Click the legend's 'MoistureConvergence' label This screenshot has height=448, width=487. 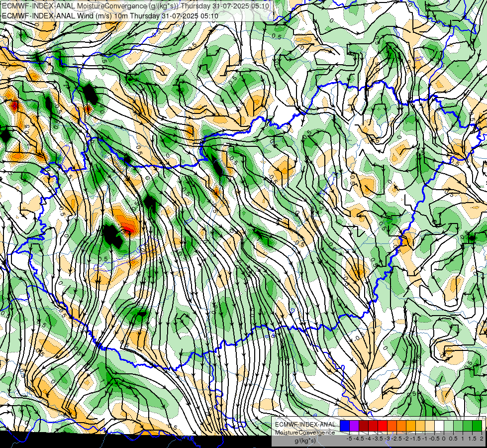[x=305, y=433]
